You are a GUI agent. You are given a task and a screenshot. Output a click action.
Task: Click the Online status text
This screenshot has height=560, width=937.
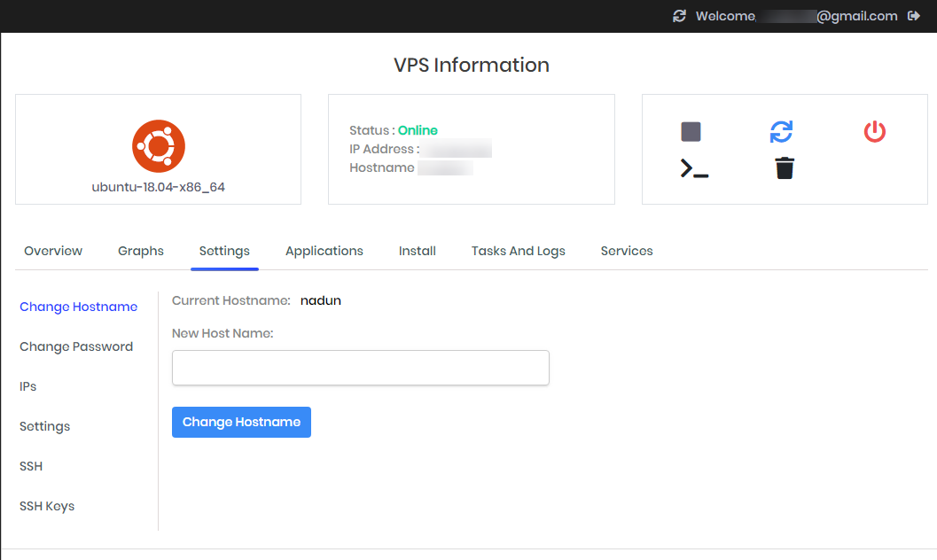click(418, 130)
